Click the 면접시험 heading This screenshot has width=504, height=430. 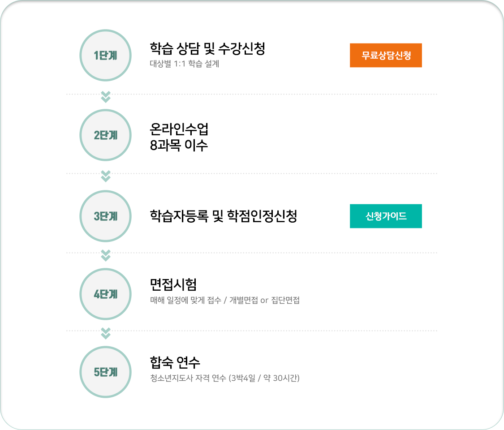point(173,284)
